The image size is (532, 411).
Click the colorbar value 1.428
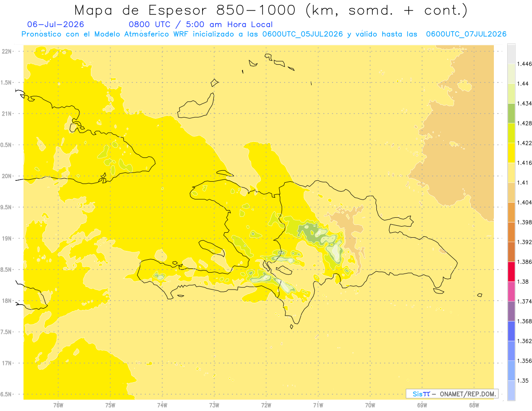(524, 123)
